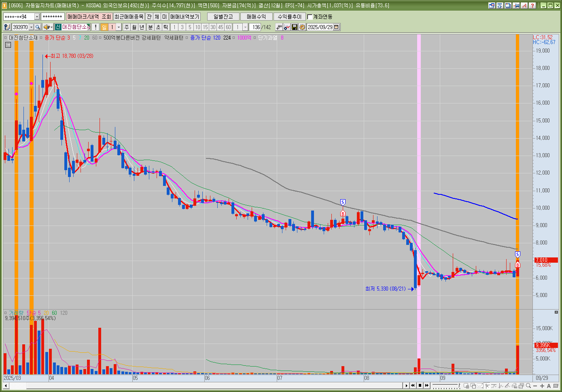This screenshot has height=392, width=562.
Task: Click the 미 button
Action: 165,17
